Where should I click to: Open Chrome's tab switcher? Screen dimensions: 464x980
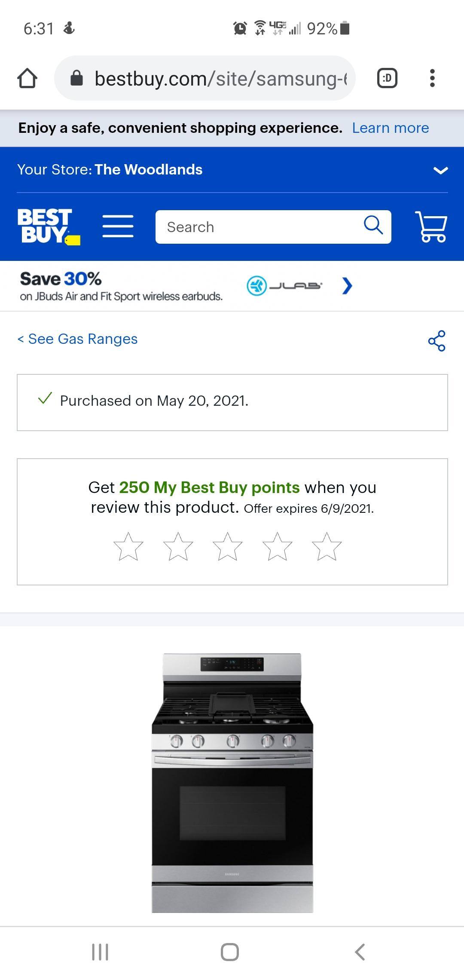tap(386, 78)
